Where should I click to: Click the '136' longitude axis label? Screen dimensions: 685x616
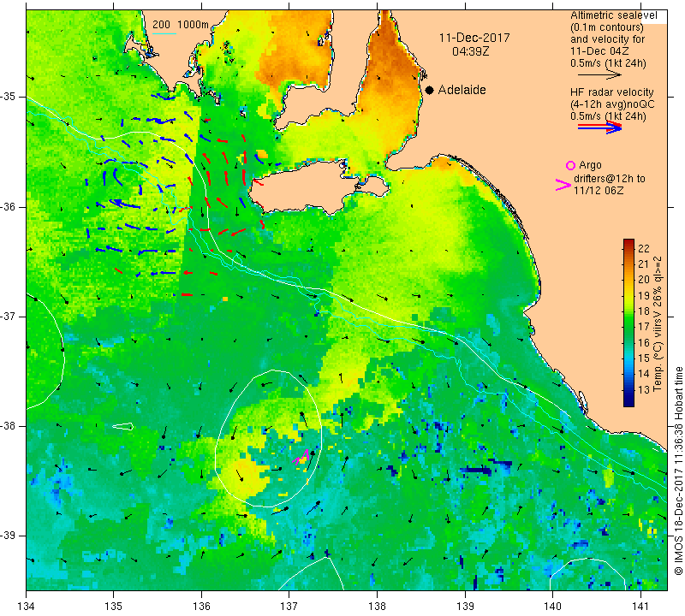pos(201,607)
